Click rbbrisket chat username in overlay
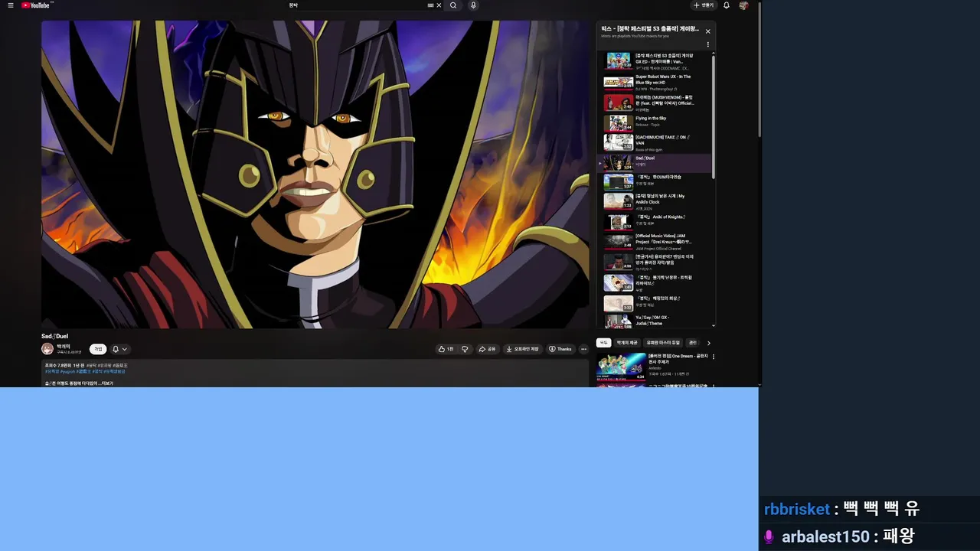 (797, 509)
